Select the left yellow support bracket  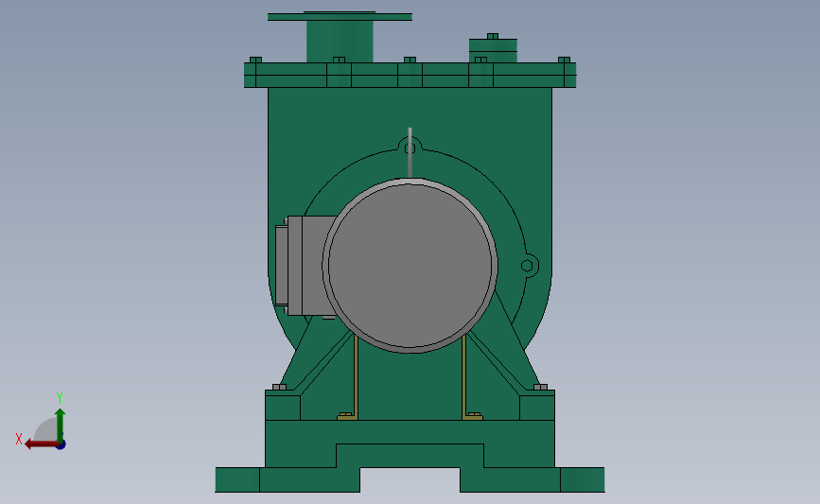349,377
